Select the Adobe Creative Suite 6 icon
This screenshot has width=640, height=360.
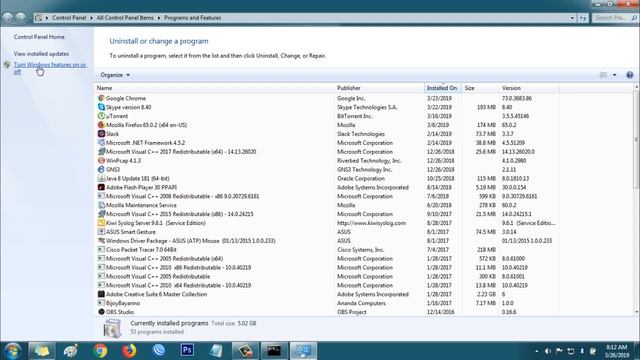tap(101, 294)
